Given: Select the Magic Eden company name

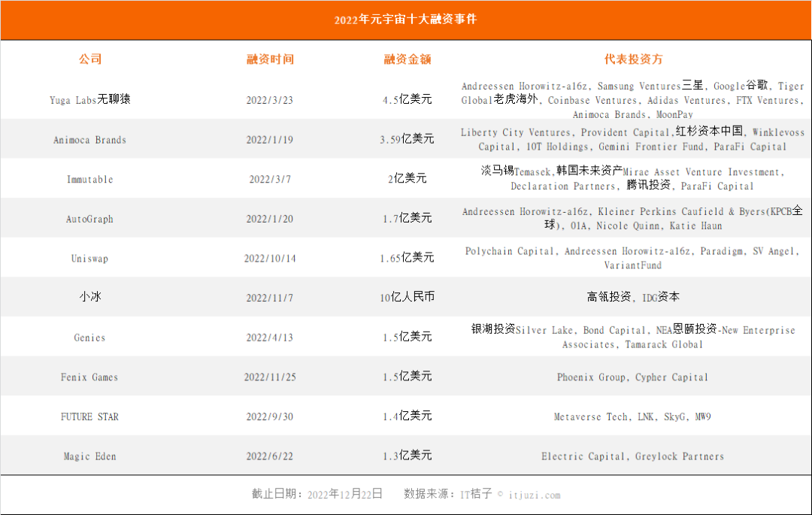Looking at the screenshot, I should tap(89, 456).
